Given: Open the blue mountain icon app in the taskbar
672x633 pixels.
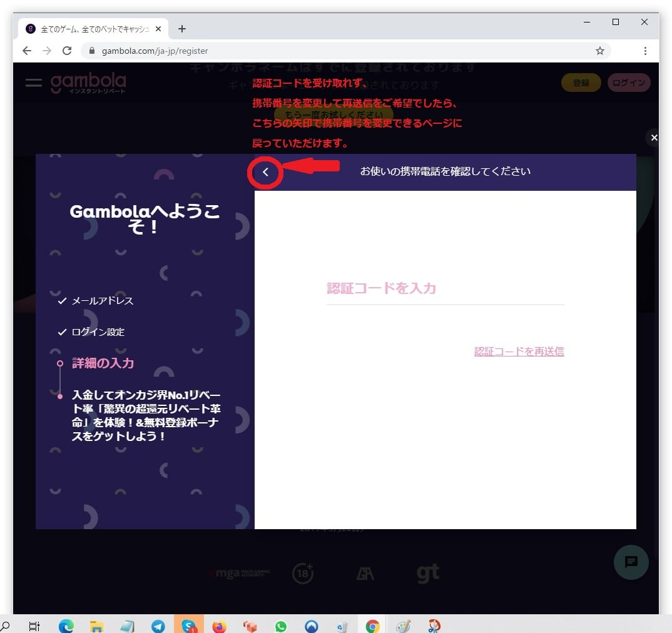Looking at the screenshot, I should (312, 626).
